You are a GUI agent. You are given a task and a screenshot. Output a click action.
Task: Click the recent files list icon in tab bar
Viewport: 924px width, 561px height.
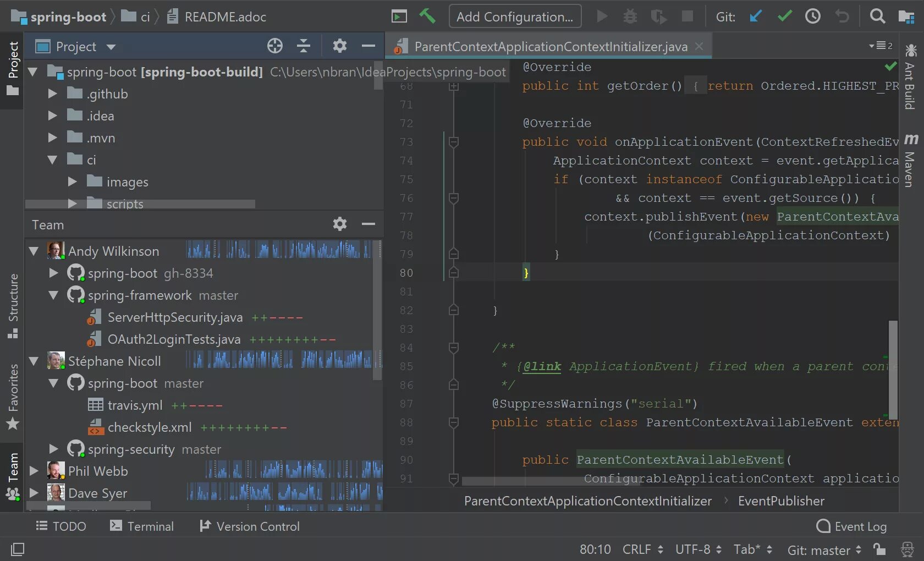click(881, 46)
